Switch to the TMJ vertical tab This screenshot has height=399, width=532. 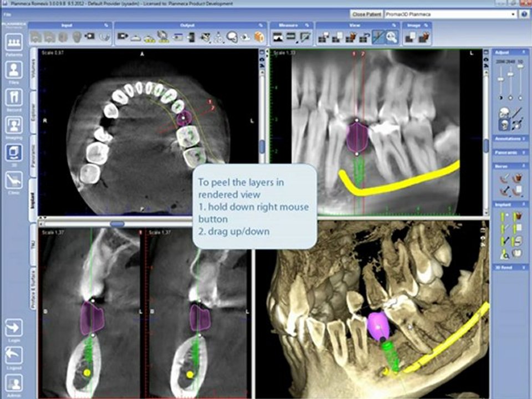(33, 244)
